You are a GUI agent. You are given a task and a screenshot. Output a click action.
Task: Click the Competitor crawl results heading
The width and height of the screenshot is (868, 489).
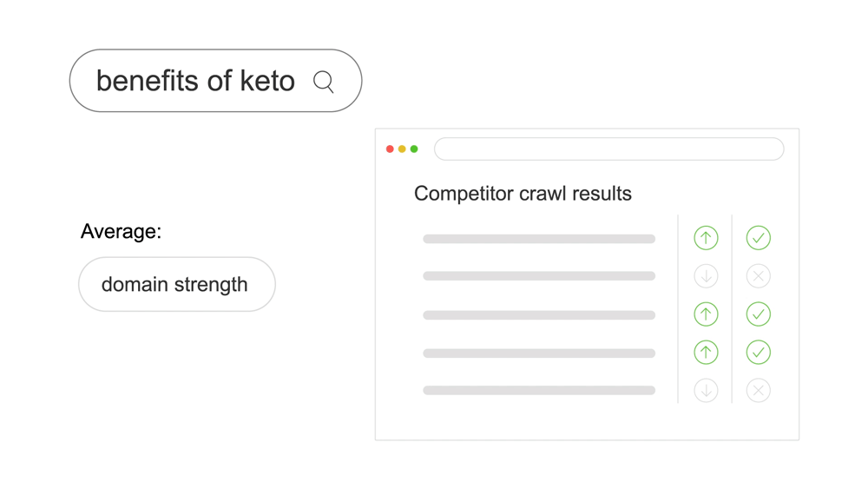pos(523,194)
